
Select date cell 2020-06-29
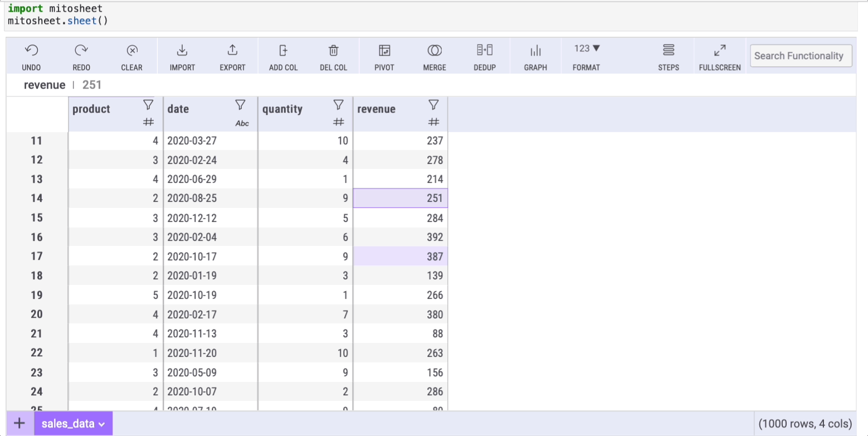[211, 179]
